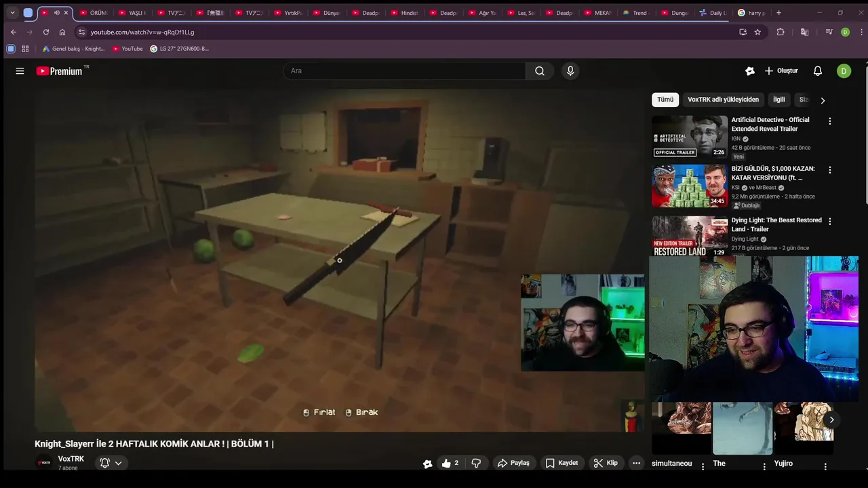Open Dying Light: The Beast video title
Viewport: 868px width, 488px height.
tap(776, 225)
